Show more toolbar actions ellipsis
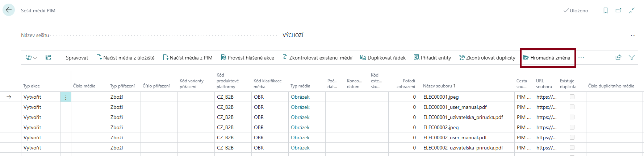 pyautogui.click(x=581, y=58)
